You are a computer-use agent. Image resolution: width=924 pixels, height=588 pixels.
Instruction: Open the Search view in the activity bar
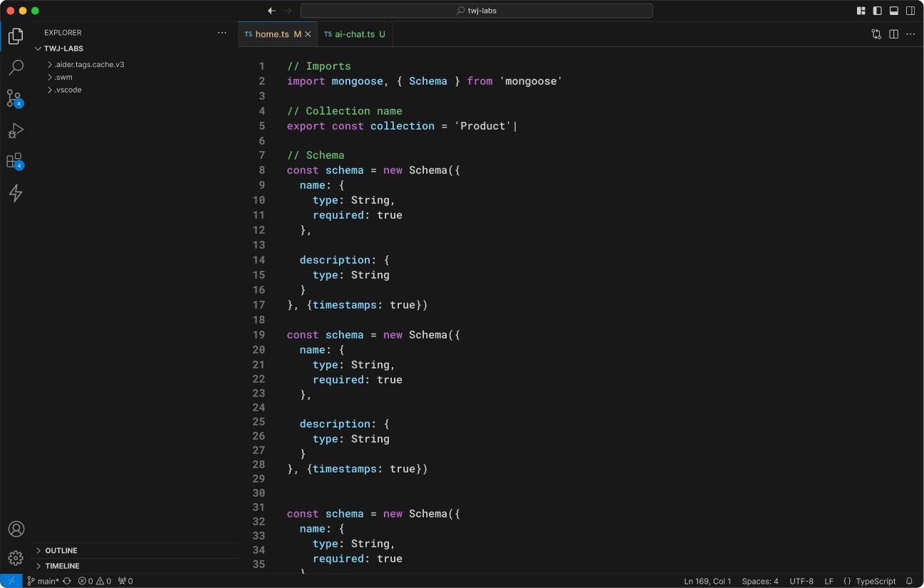click(x=15, y=68)
